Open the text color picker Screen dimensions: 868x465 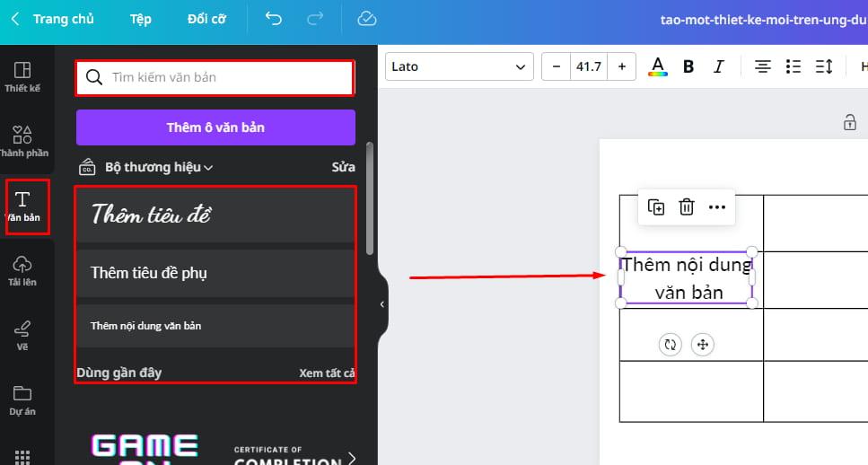(658, 66)
